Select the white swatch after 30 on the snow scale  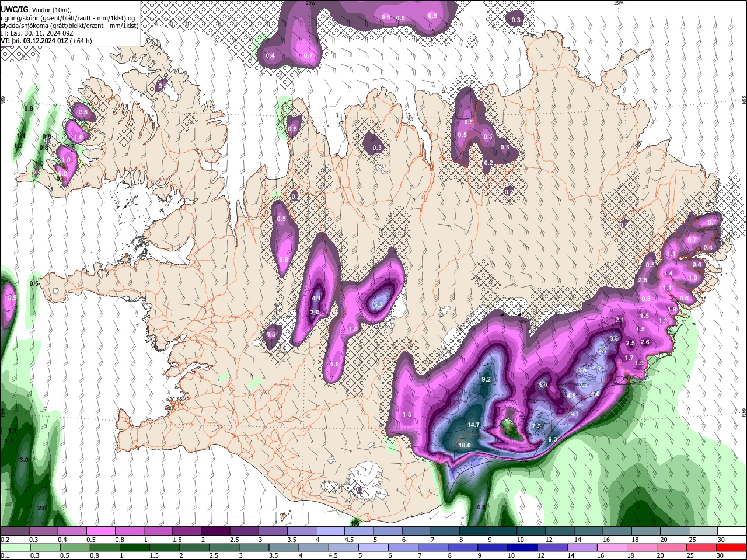coord(732,531)
